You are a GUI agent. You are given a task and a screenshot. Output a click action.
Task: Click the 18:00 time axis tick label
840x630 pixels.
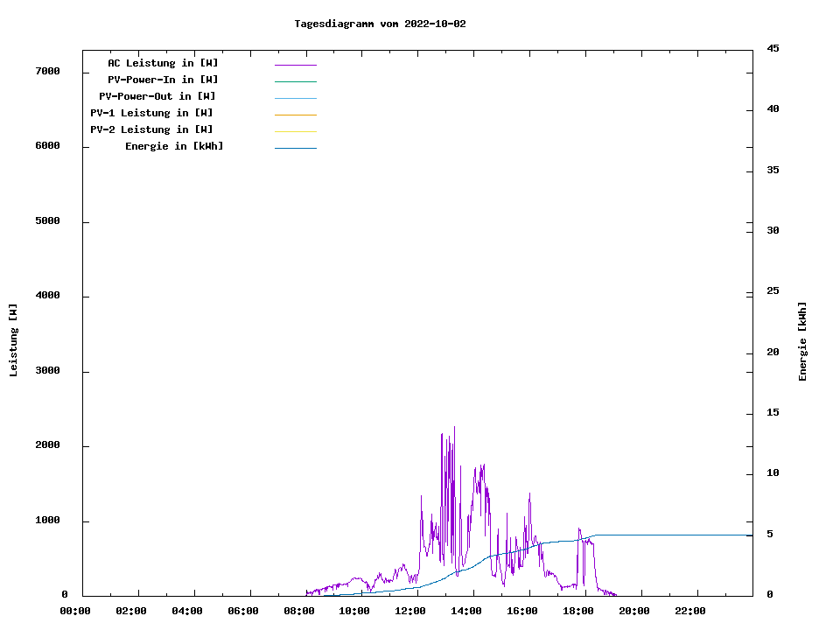[x=578, y=611]
